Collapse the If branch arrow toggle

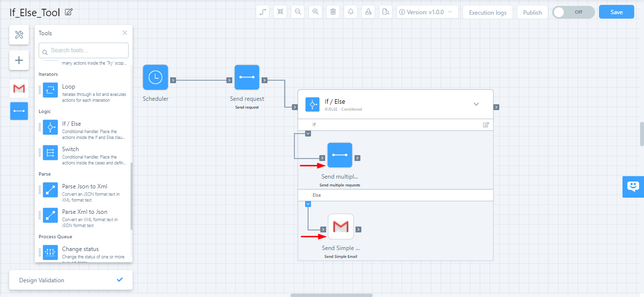(308, 133)
